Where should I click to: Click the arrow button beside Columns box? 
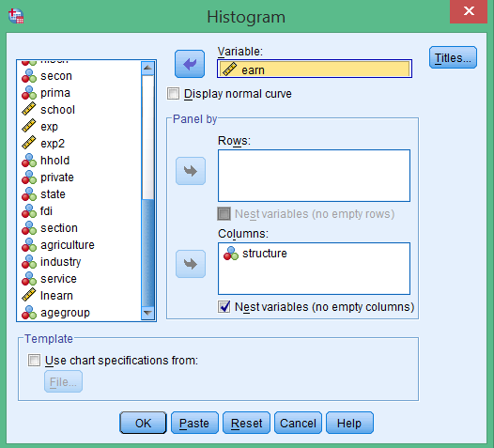(191, 264)
